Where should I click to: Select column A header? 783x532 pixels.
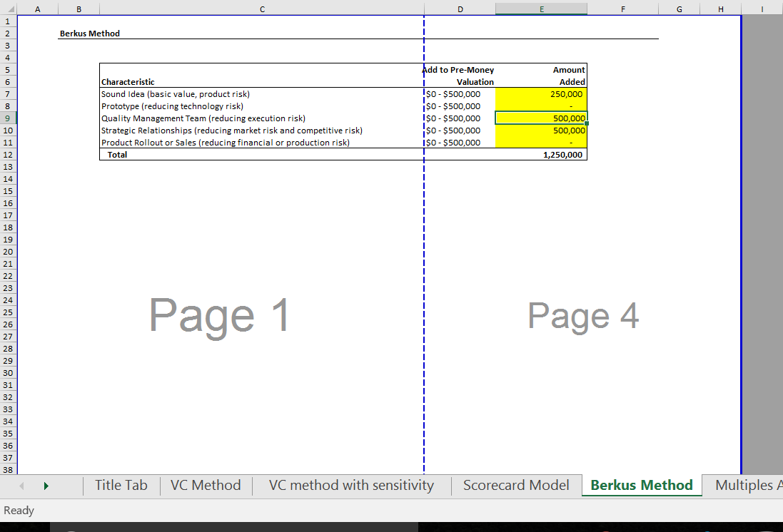(37, 9)
